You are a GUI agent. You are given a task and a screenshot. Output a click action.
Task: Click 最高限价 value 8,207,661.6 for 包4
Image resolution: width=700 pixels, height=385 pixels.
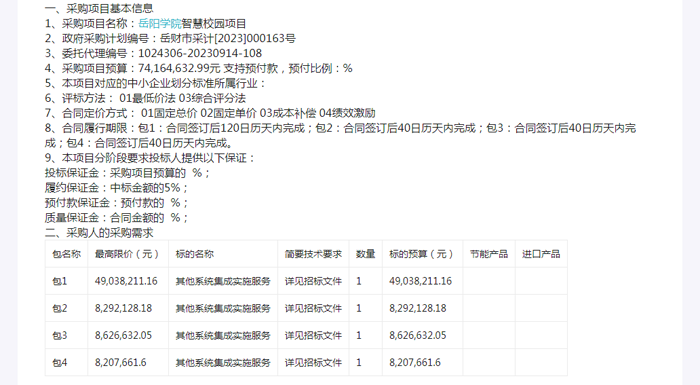click(121, 363)
